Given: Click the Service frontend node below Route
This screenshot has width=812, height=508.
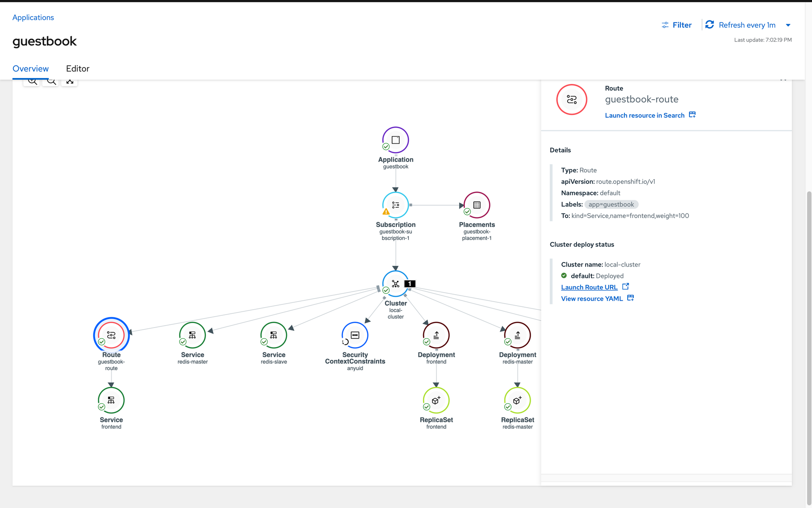Looking at the screenshot, I should pyautogui.click(x=111, y=400).
